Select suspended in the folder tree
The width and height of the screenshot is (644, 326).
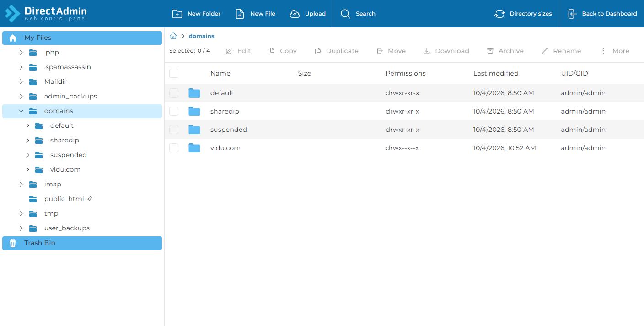tap(69, 155)
